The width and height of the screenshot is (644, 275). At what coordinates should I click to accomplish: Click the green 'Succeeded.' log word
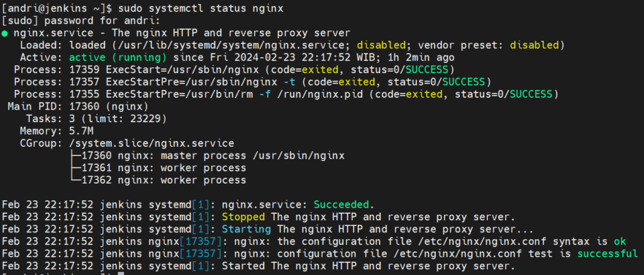point(345,205)
